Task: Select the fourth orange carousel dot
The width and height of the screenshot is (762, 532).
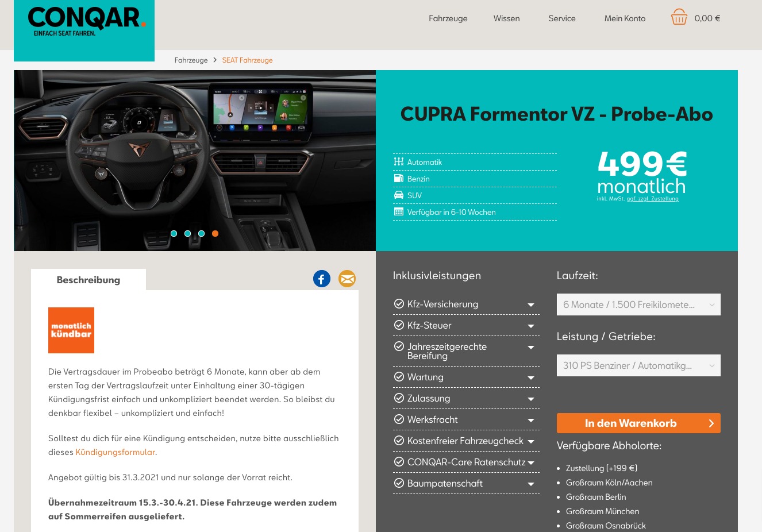Action: click(x=215, y=233)
